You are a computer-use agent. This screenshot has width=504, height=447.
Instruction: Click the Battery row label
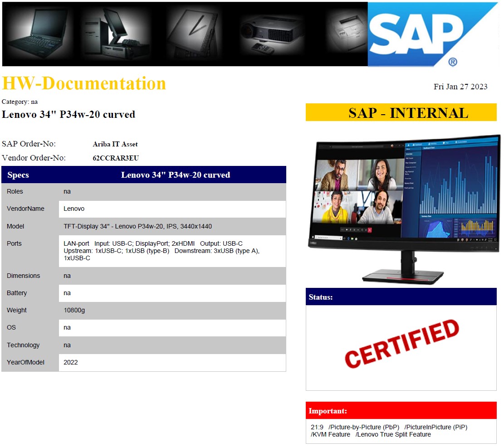tap(17, 293)
